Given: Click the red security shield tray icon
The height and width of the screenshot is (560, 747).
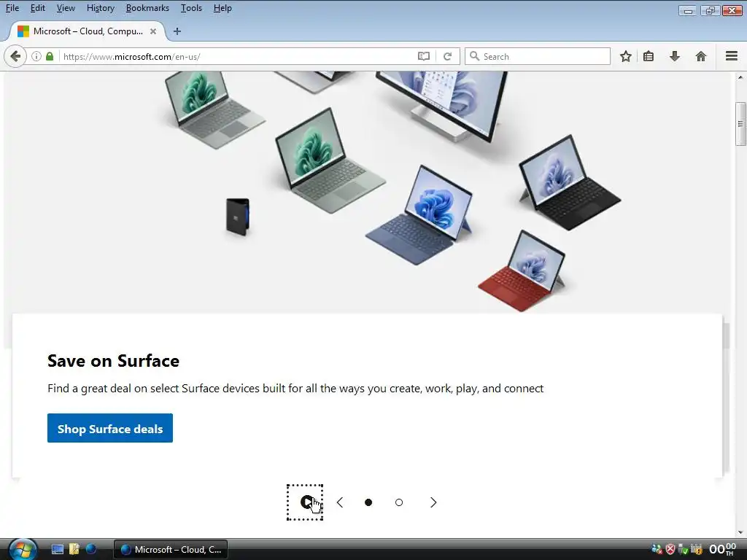Looking at the screenshot, I should (x=670, y=550).
